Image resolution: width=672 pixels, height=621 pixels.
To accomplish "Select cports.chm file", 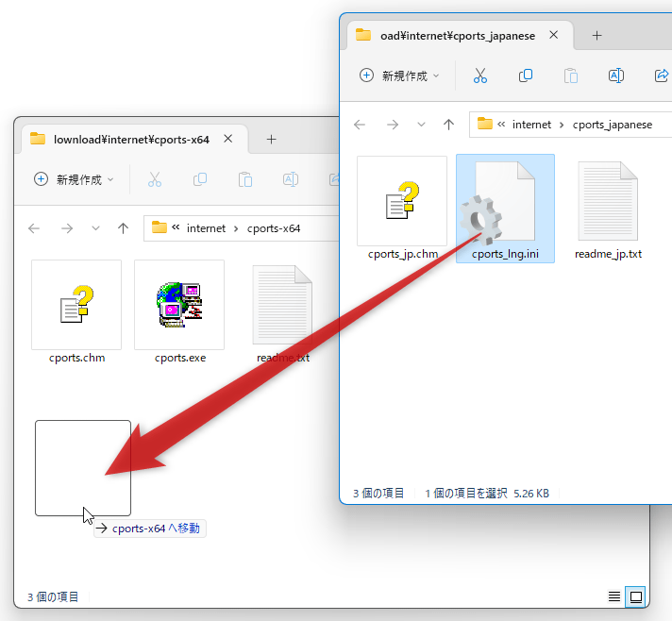I will click(x=76, y=312).
